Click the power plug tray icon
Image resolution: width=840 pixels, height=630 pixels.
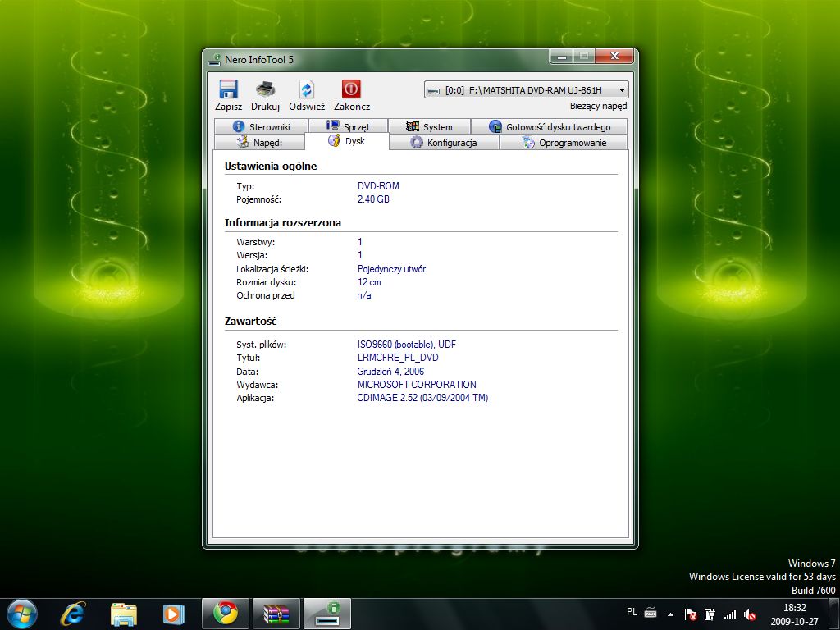(x=710, y=614)
